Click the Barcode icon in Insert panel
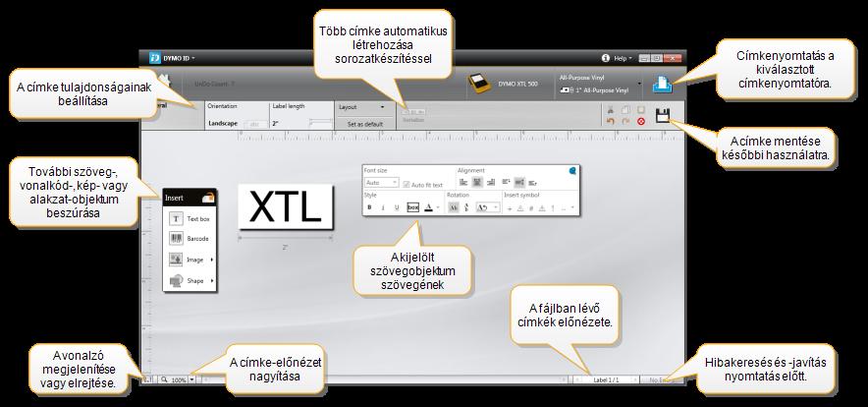Image resolution: width=868 pixels, height=407 pixels. pyautogui.click(x=176, y=239)
